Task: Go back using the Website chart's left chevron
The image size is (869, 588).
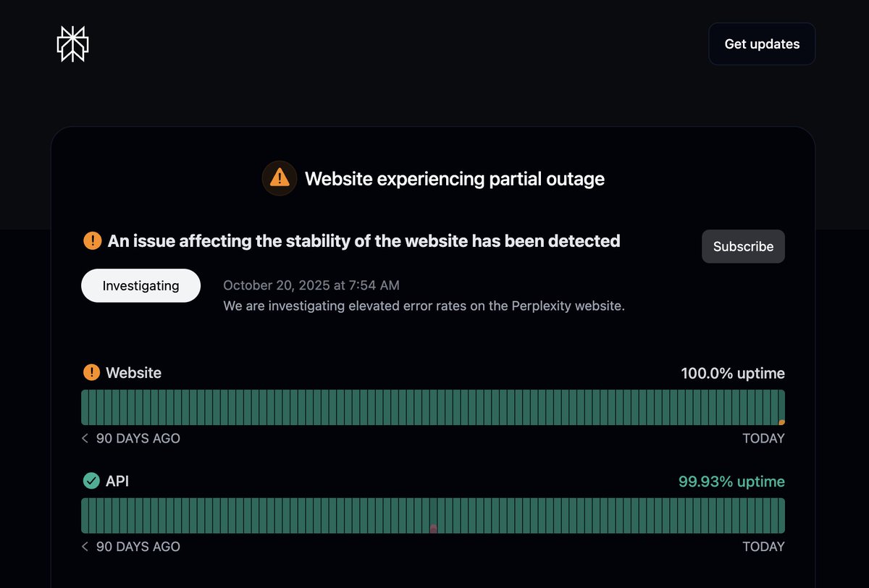Action: 85,438
